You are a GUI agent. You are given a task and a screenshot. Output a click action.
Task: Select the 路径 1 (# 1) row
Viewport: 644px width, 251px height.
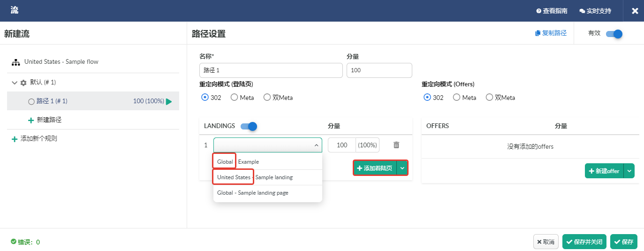(93, 101)
